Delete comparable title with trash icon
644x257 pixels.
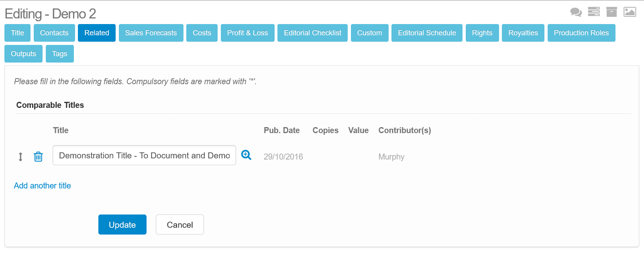(x=38, y=157)
